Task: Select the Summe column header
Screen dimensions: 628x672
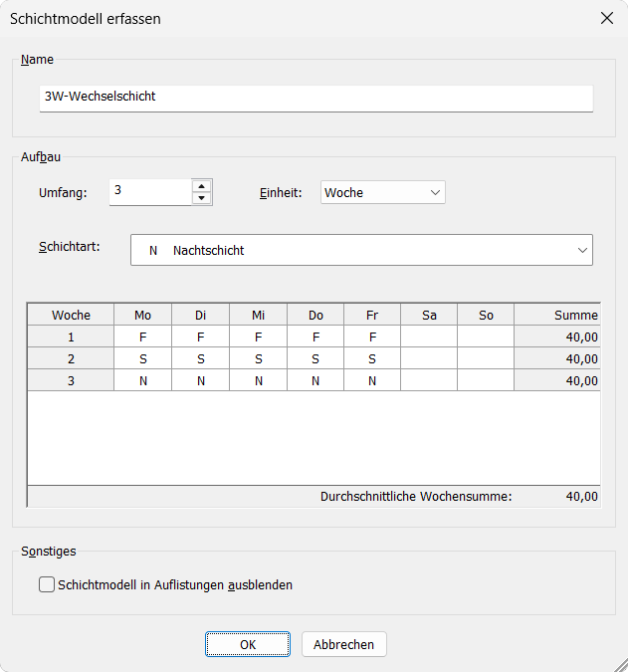Action: (557, 315)
